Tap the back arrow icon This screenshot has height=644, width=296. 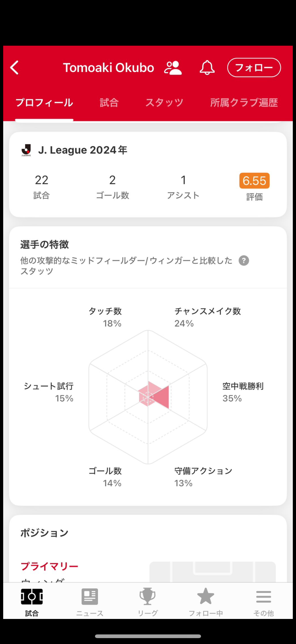pyautogui.click(x=14, y=68)
